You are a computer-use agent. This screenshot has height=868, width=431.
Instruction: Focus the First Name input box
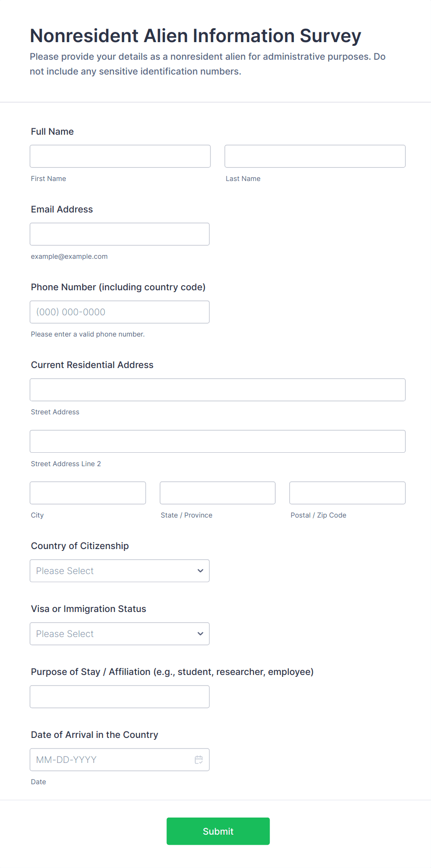coord(120,156)
